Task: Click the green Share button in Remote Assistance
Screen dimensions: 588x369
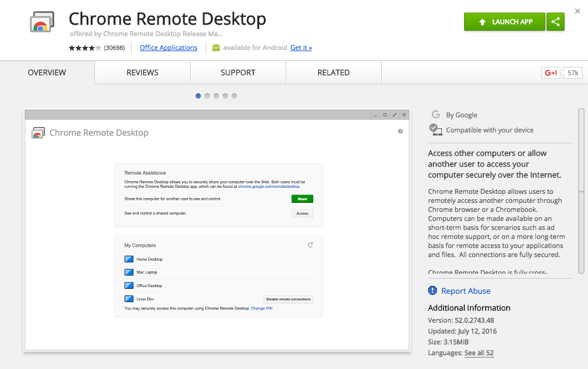Action: [x=302, y=199]
